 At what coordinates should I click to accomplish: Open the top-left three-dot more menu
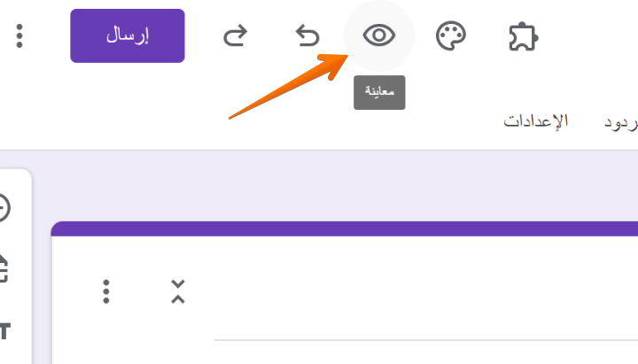coord(20,35)
